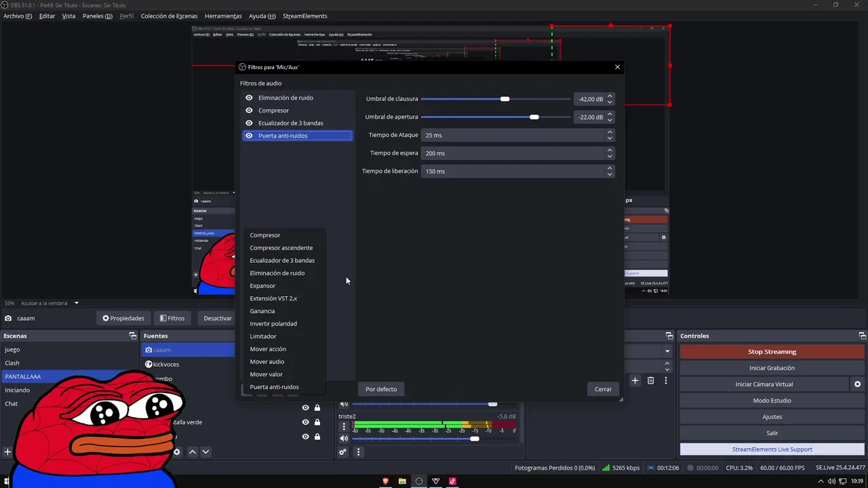Increase Umbral de clausura with up arrow
The width and height of the screenshot is (868, 488).
[x=610, y=96]
